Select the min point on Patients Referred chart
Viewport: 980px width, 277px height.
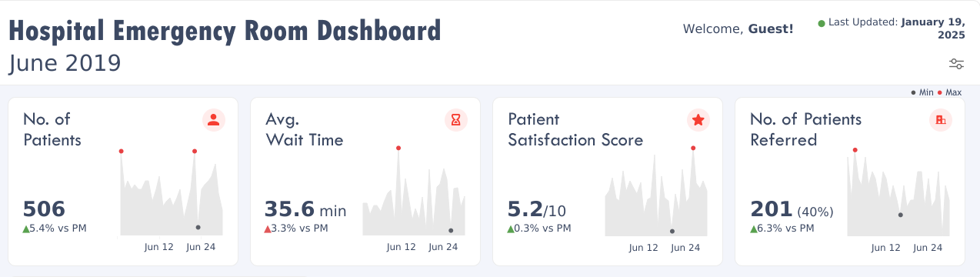click(x=901, y=215)
